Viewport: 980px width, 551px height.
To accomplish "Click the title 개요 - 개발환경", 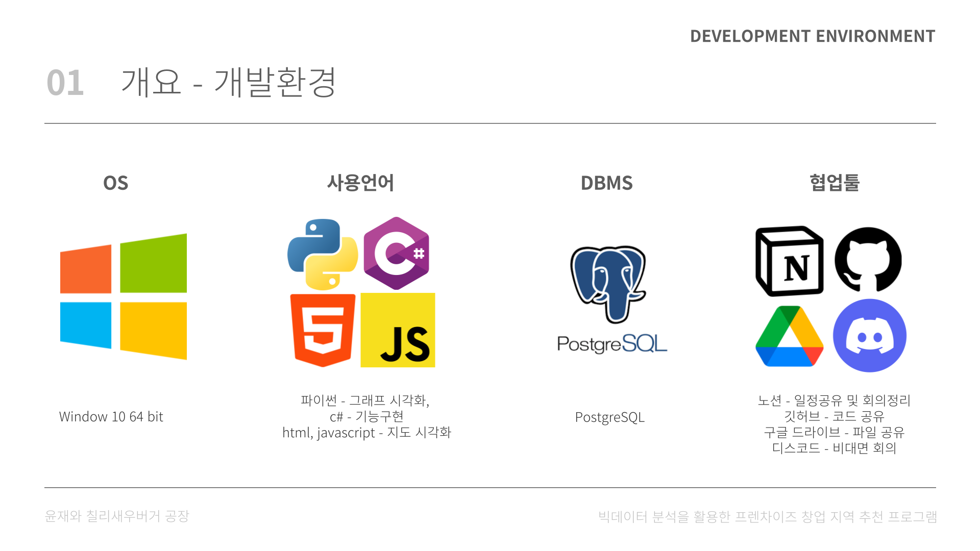I will [228, 82].
